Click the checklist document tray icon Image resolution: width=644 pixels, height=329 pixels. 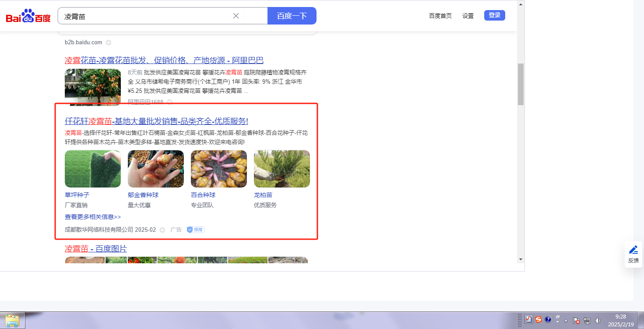coord(529,320)
